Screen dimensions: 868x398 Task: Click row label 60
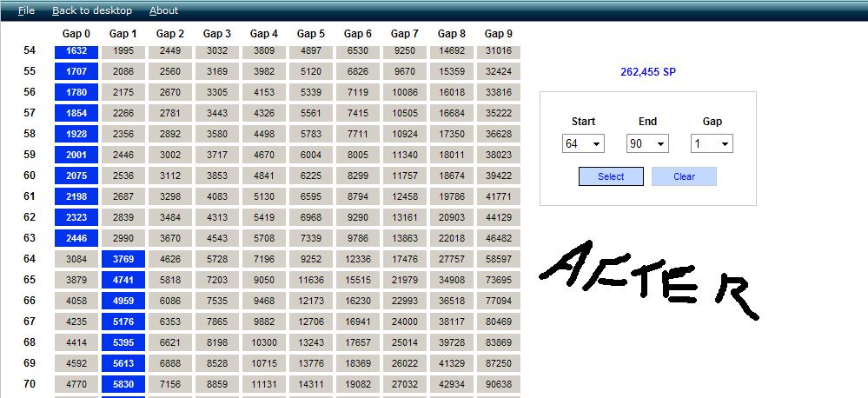[x=30, y=176]
